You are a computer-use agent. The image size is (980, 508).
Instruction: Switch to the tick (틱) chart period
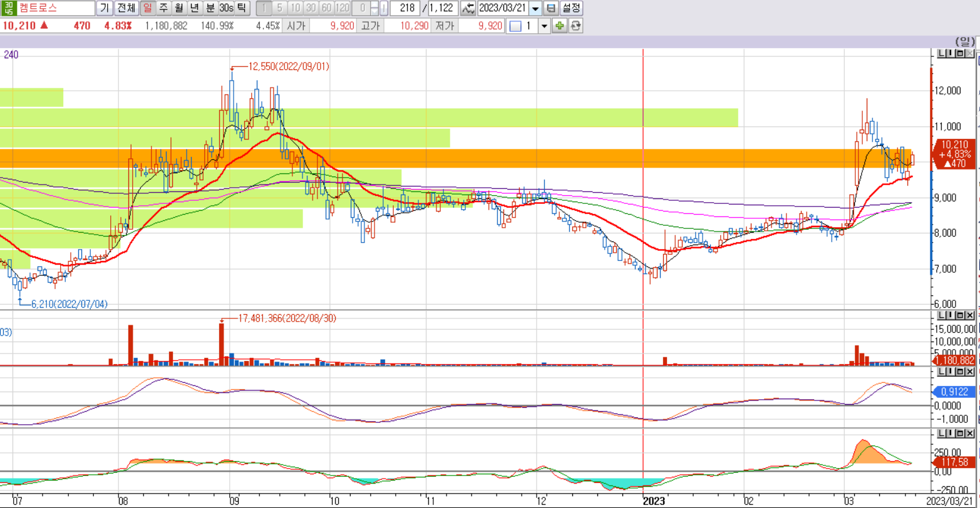coord(242,8)
